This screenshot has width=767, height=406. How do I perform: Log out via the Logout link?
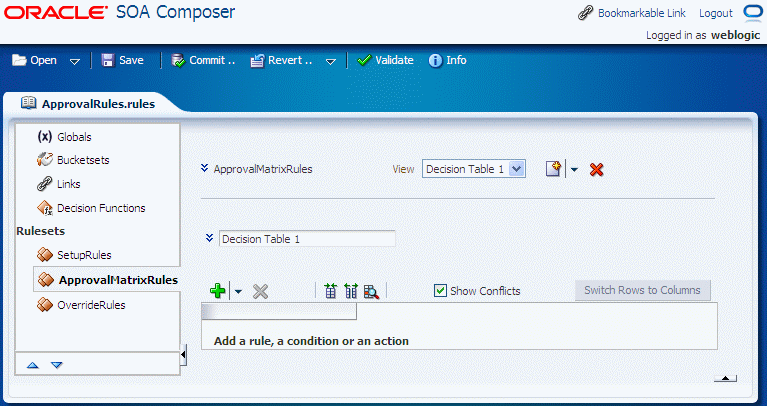716,13
